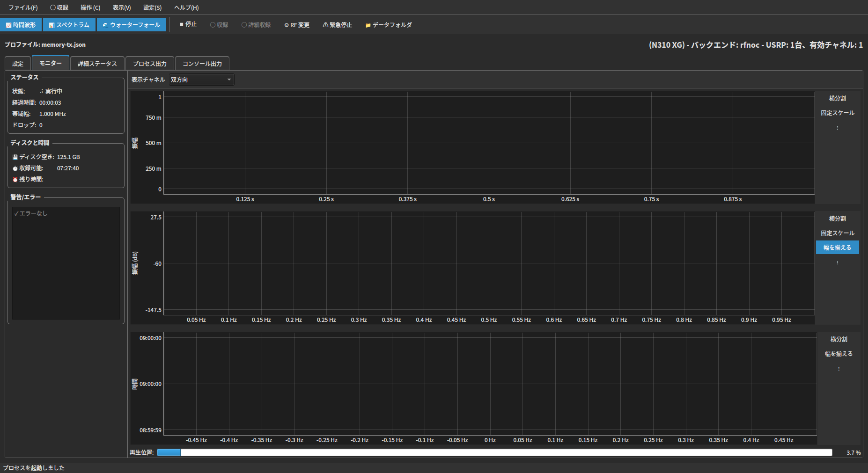The width and height of the screenshot is (868, 473).
Task: Click 固定スケール beside the spectrum plot
Action: [x=838, y=233]
